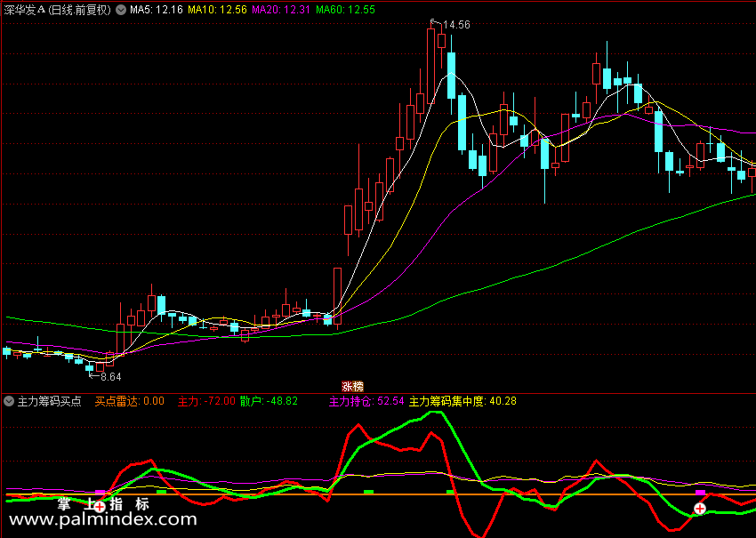756x538 pixels.
Task: Click the tallest red candle at the peak
Action: click(431, 66)
